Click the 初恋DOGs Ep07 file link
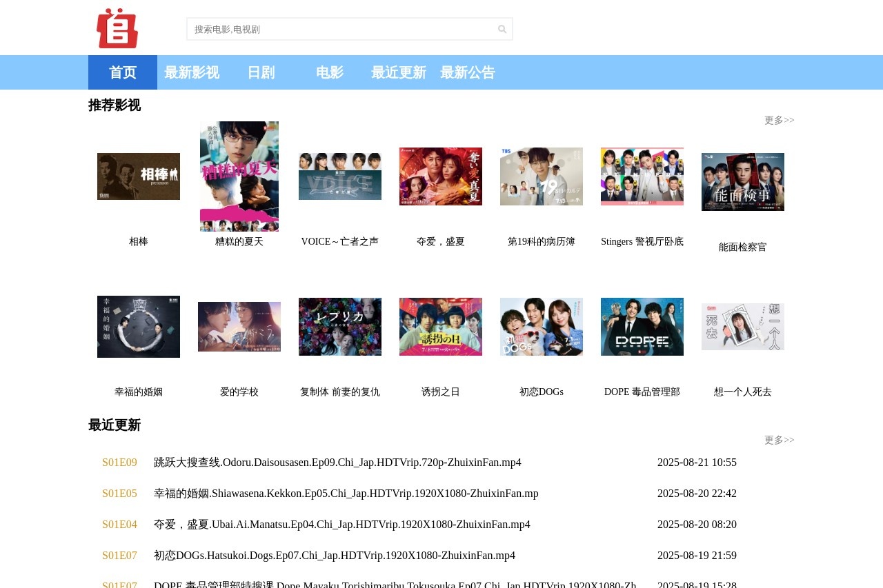The width and height of the screenshot is (883, 588). click(x=335, y=556)
